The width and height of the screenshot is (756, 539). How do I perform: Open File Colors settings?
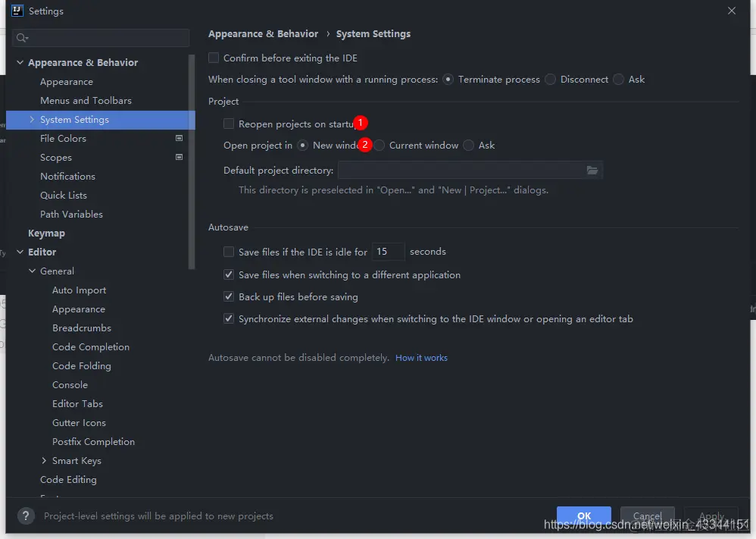(x=63, y=138)
